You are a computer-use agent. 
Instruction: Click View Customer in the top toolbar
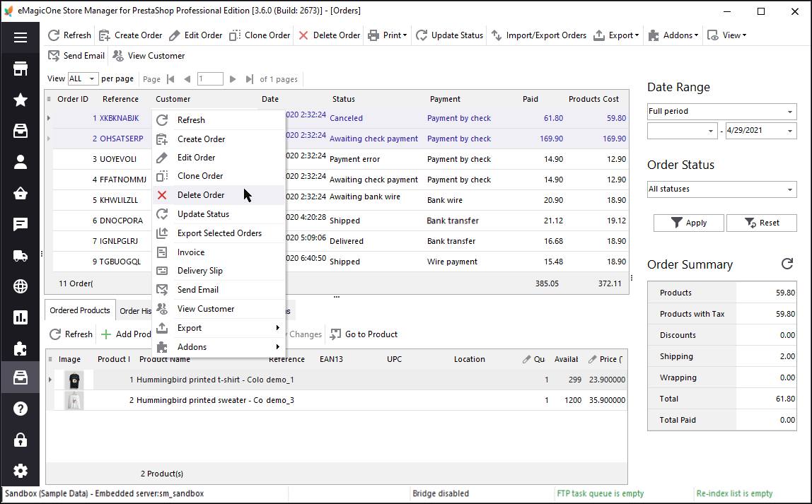tap(149, 55)
